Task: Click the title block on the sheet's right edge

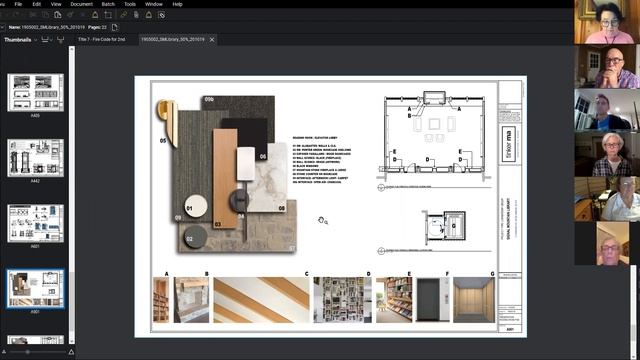Action: point(510,207)
